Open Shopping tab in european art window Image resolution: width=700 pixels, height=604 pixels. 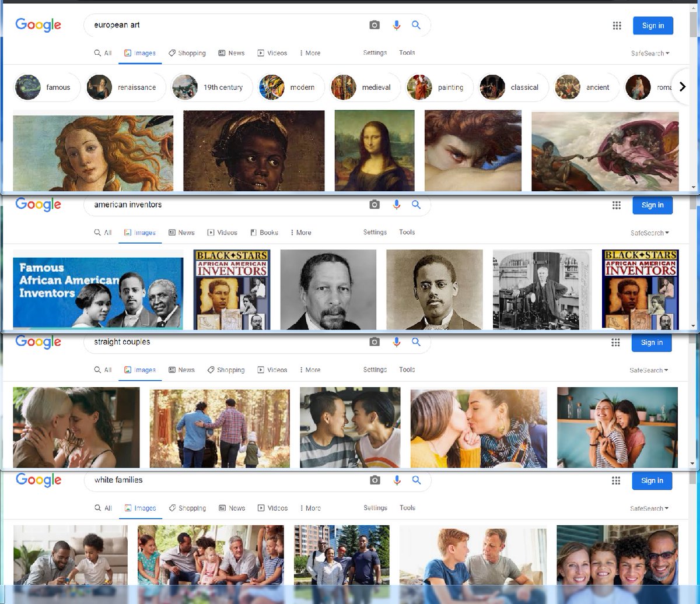click(x=187, y=53)
